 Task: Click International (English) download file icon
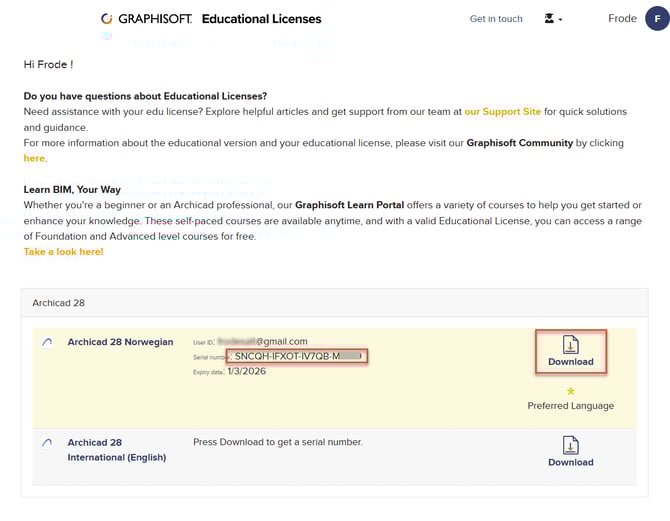point(570,445)
